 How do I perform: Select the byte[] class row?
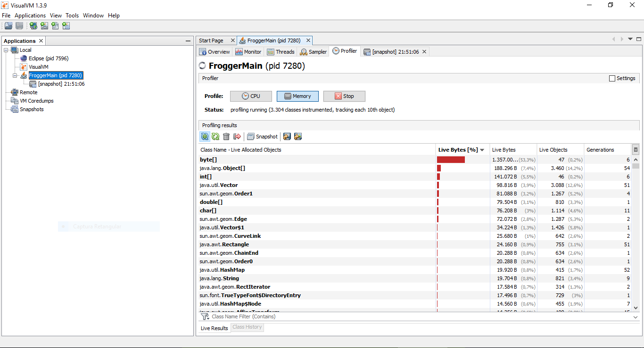tap(415, 160)
